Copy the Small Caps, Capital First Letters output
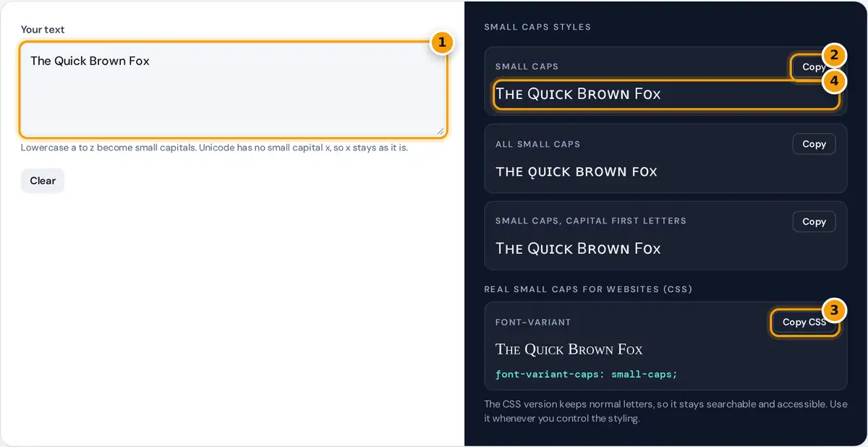 (x=814, y=221)
